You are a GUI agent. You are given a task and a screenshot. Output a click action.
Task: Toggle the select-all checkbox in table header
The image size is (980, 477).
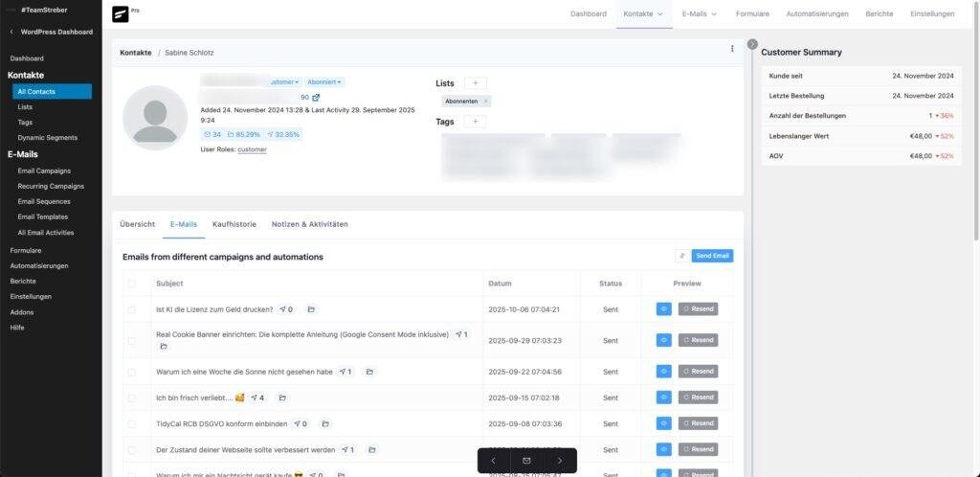click(x=131, y=284)
